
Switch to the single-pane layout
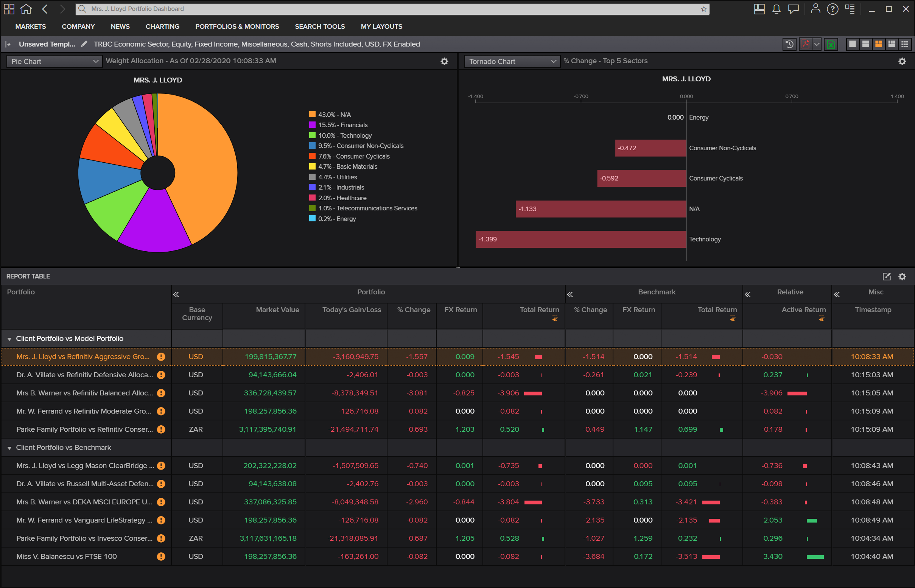pos(852,44)
